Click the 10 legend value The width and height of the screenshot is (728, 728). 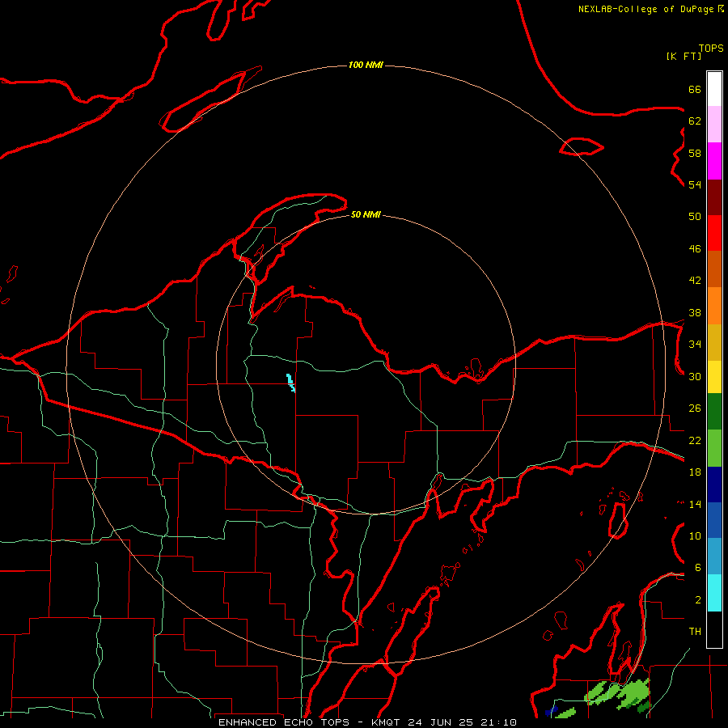[x=695, y=536]
